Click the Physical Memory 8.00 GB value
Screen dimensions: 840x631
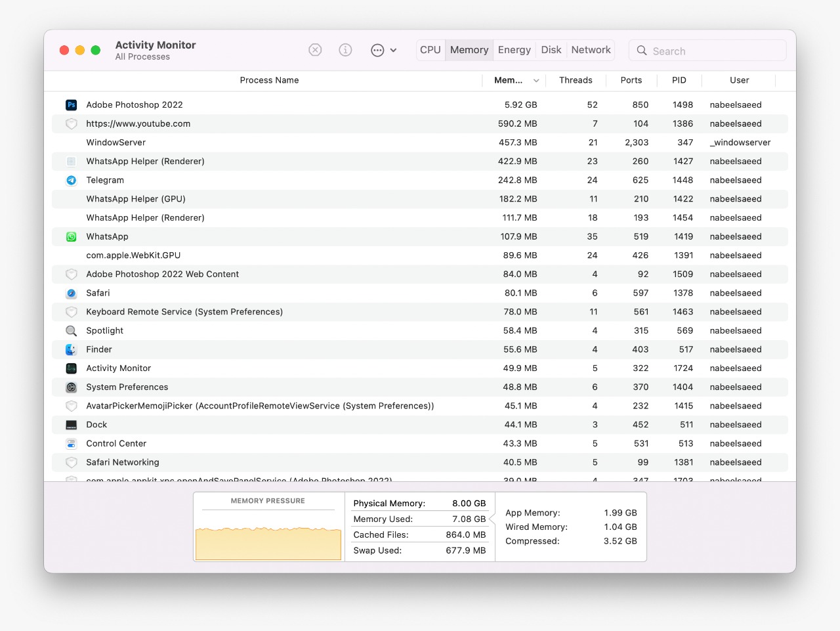click(x=469, y=504)
